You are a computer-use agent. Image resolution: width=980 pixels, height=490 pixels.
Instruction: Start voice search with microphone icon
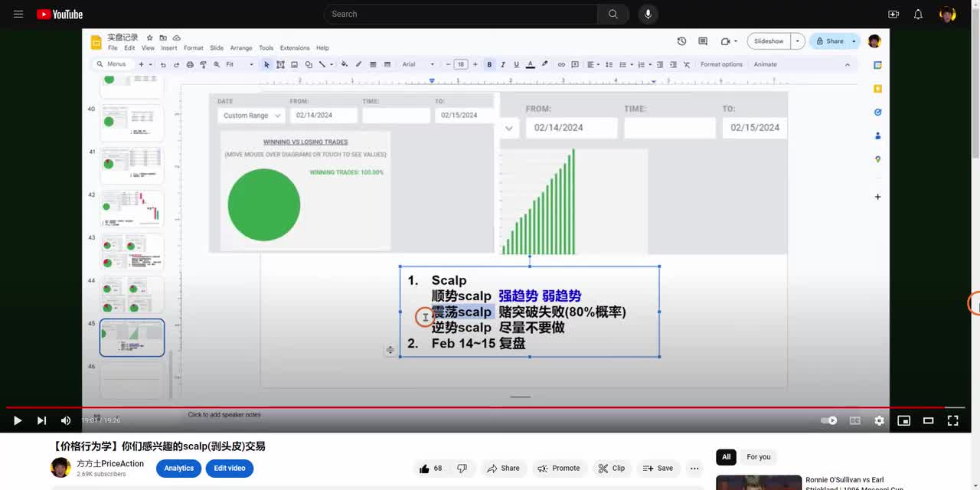[648, 14]
